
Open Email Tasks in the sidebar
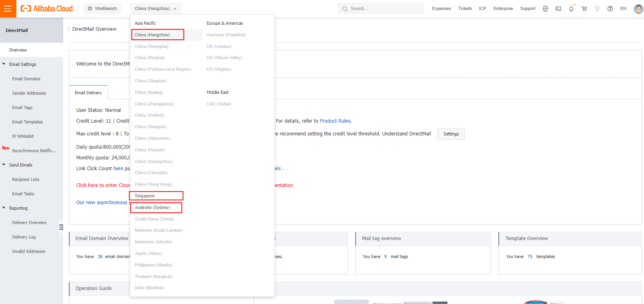23,194
